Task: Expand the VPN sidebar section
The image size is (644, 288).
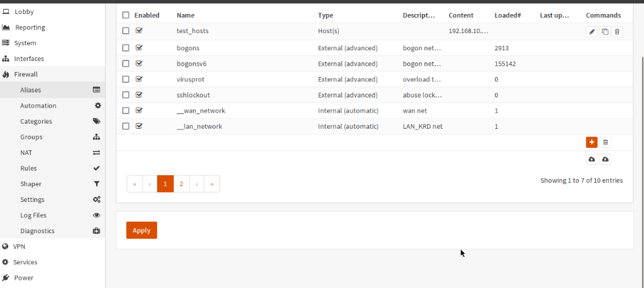Action: (x=19, y=247)
